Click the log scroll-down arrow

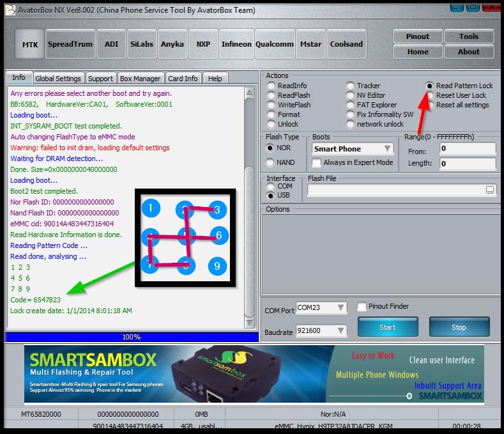click(x=249, y=323)
